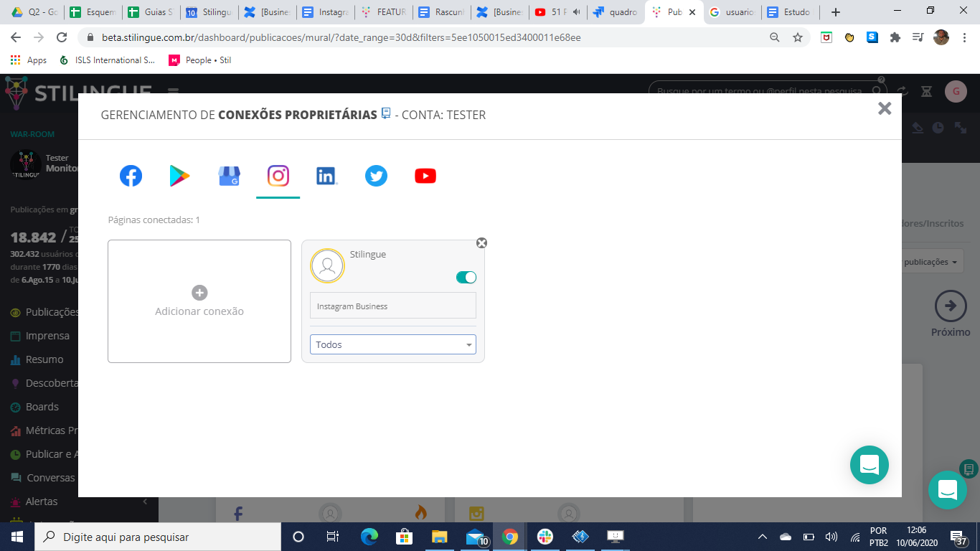
Task: Click the Windows taskbar search box
Action: coord(158,537)
